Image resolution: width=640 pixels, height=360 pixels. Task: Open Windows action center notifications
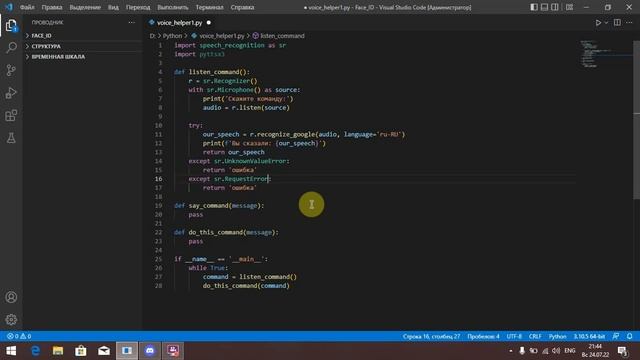(x=622, y=351)
